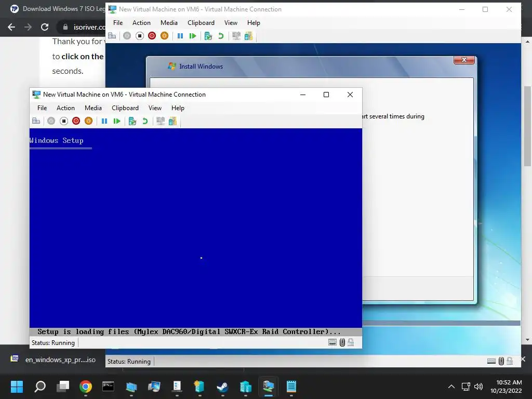Click the vertical scrollbar in back VM window

point(527,126)
